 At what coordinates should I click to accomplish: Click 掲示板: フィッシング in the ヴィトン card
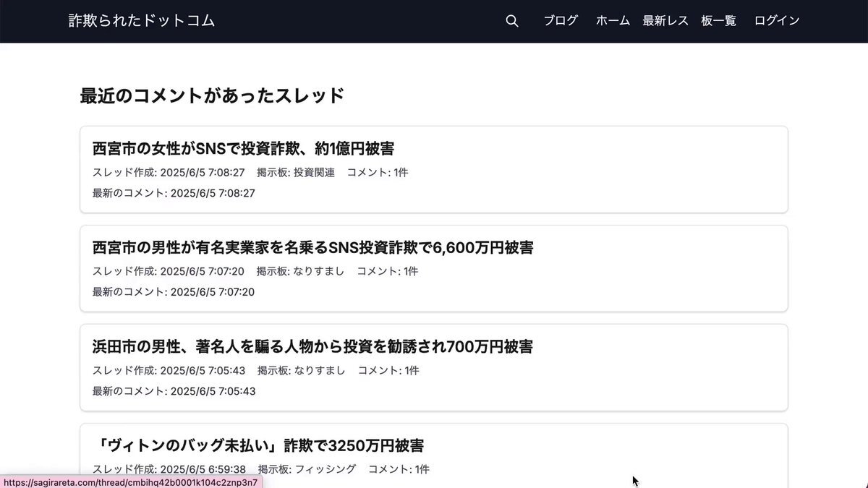pyautogui.click(x=307, y=469)
